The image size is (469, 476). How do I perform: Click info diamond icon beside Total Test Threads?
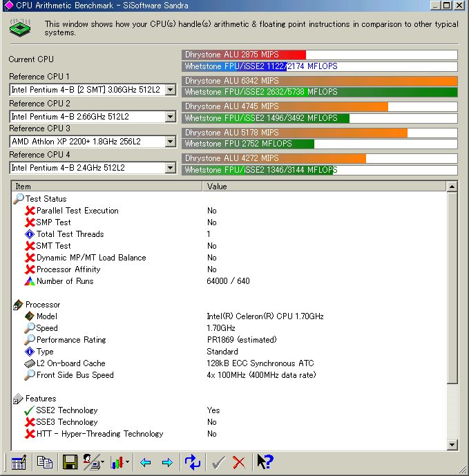pyautogui.click(x=30, y=234)
